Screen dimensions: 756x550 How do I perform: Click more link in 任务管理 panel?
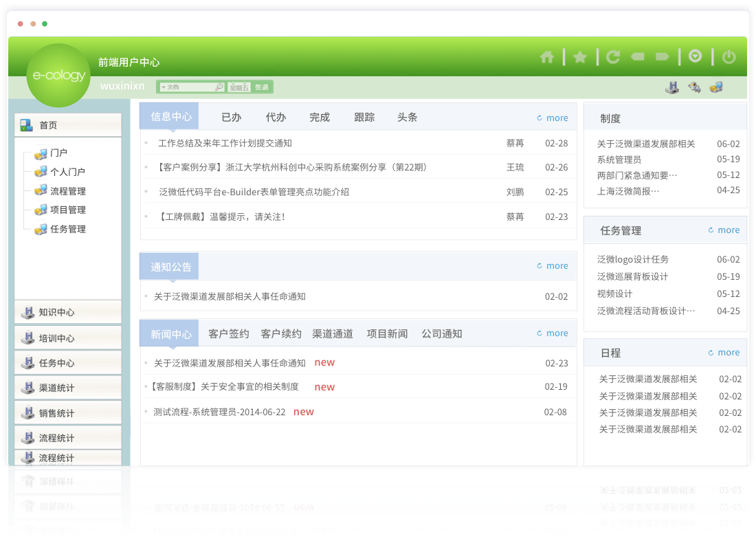coord(724,230)
